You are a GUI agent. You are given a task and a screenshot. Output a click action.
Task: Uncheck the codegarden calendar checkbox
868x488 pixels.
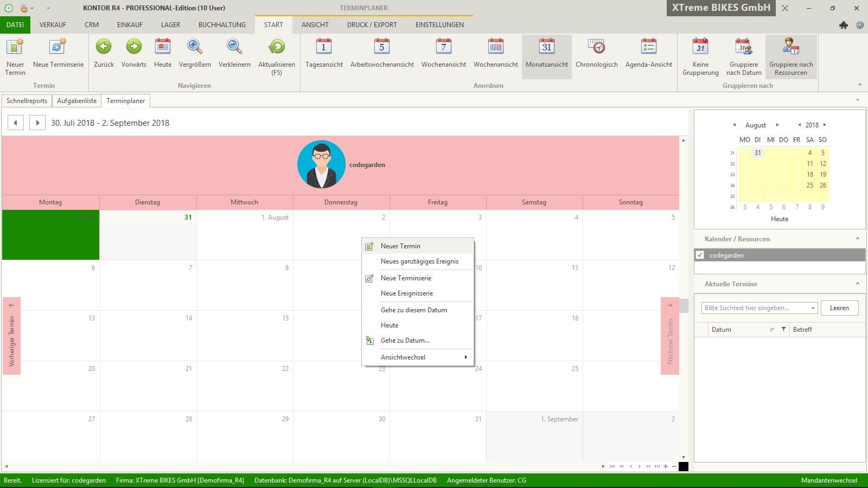[700, 255]
